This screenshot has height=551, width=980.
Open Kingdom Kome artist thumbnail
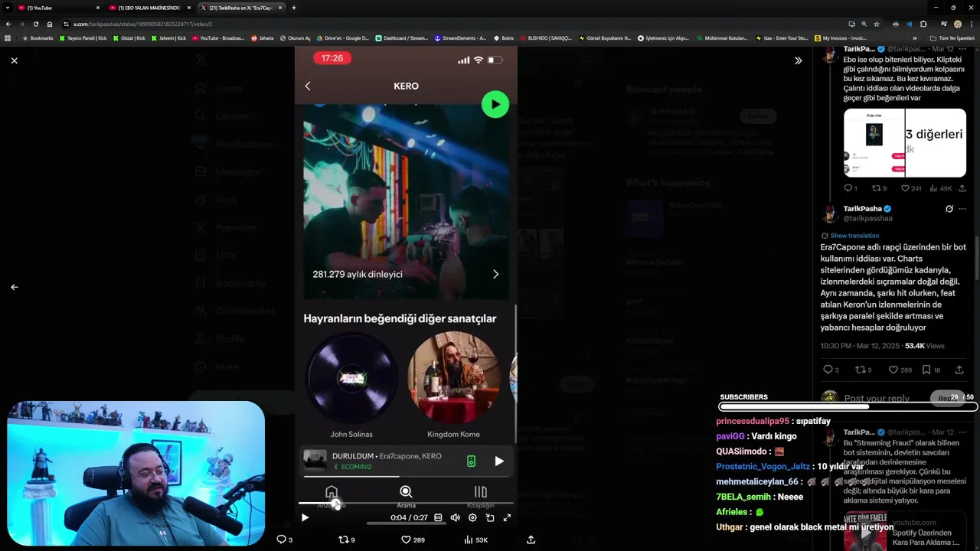(453, 377)
